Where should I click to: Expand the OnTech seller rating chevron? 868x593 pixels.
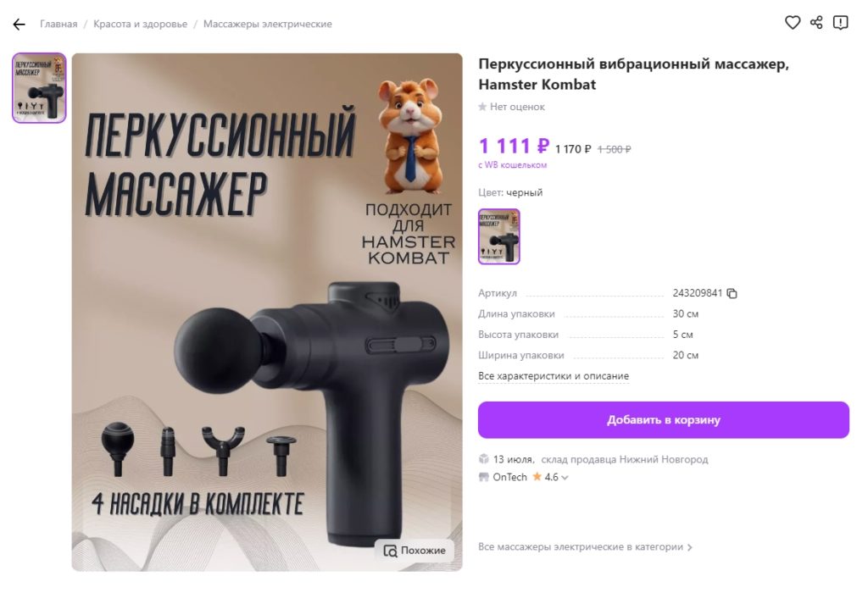565,478
